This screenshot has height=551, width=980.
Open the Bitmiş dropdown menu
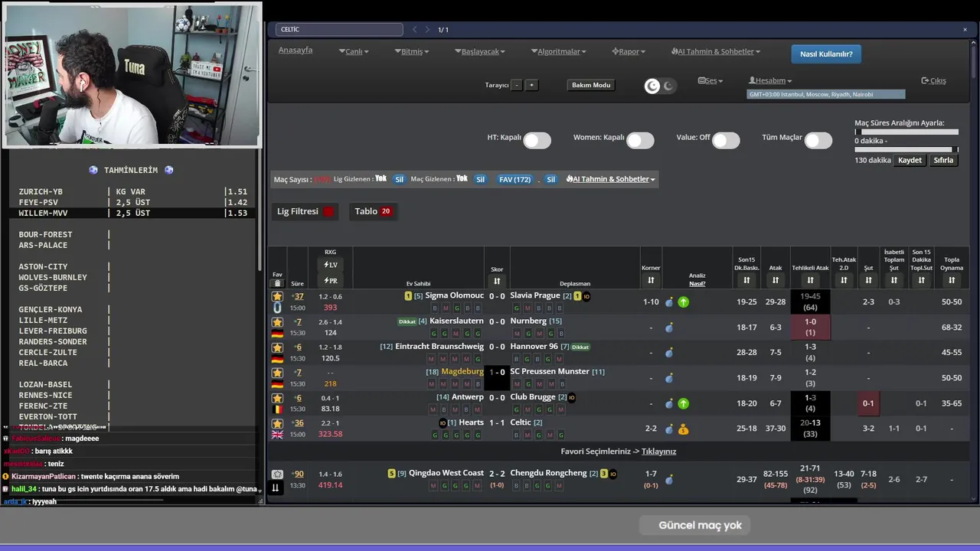412,51
